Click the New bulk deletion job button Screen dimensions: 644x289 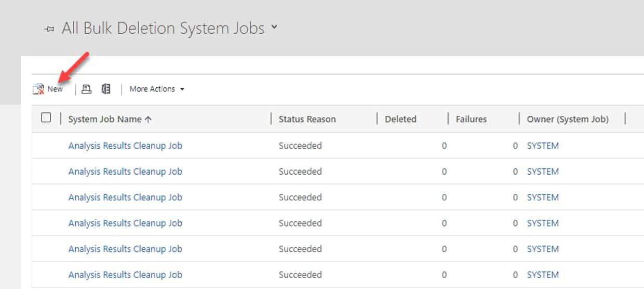[48, 89]
